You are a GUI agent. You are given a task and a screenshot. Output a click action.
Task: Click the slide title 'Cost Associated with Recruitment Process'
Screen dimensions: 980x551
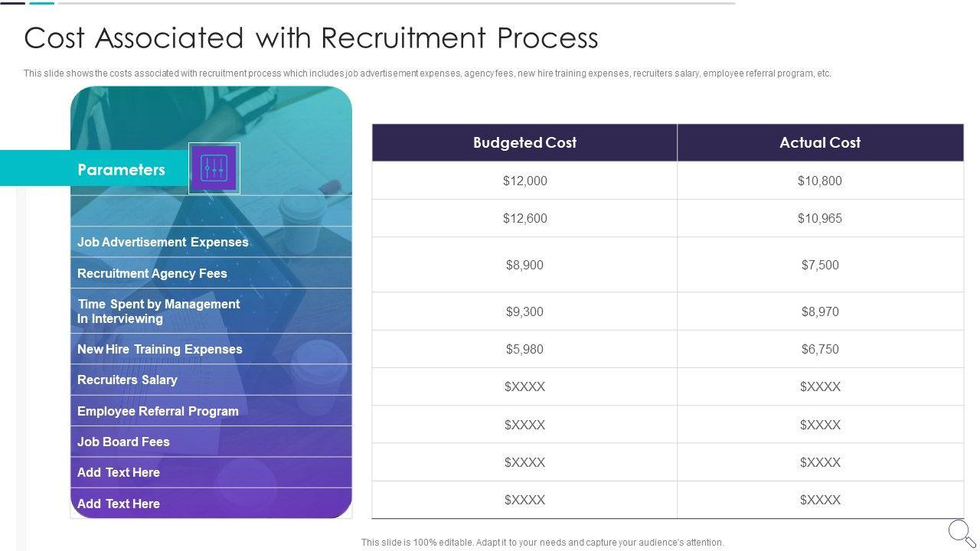point(311,38)
